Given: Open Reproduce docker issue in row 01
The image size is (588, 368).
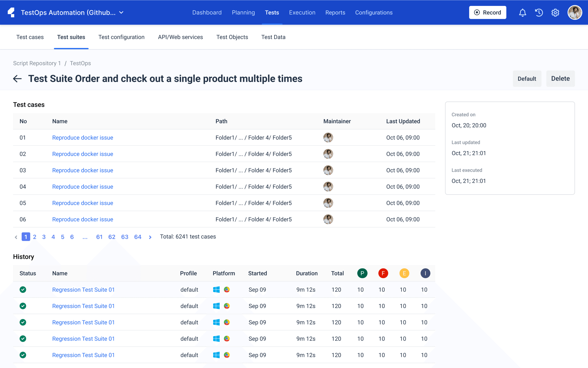Looking at the screenshot, I should pos(83,138).
